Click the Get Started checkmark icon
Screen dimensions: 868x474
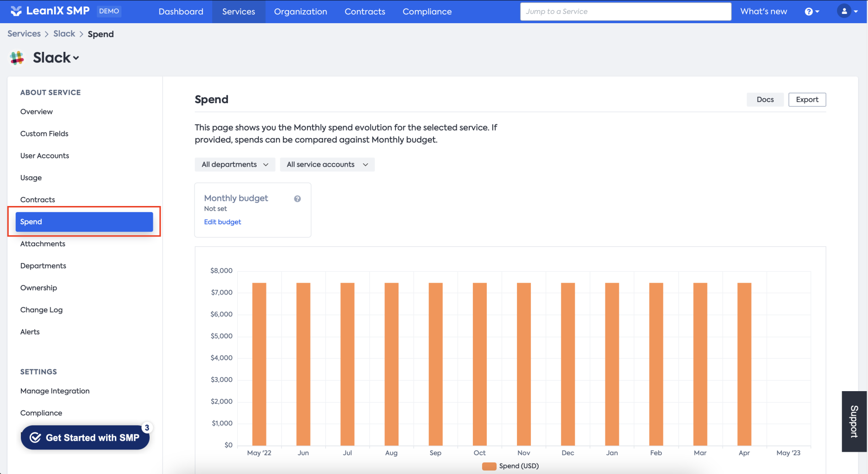pyautogui.click(x=35, y=437)
